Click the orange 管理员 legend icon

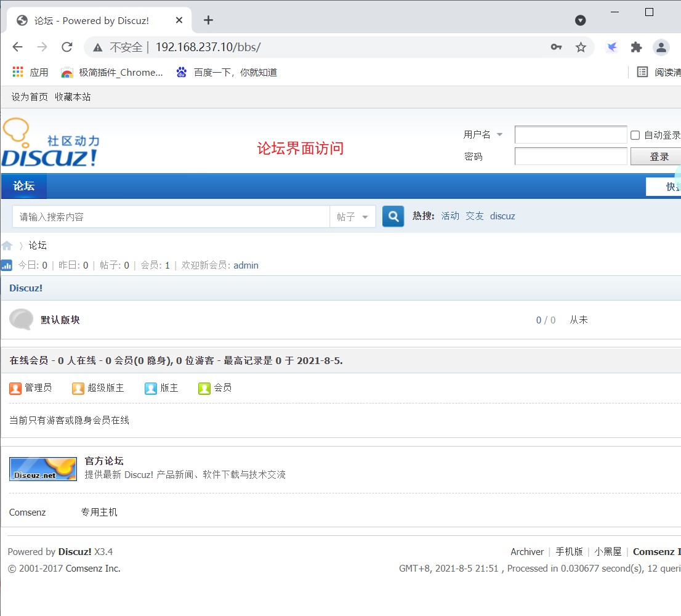15,388
